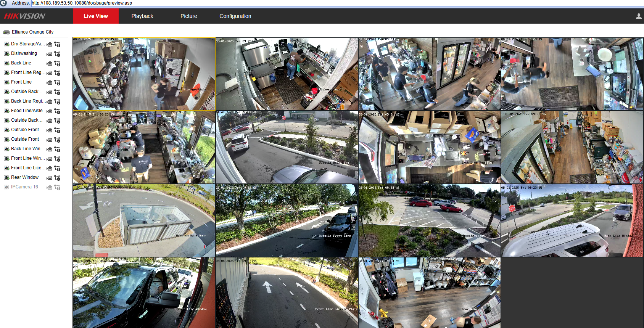
Task: Go to the Picture tab
Action: (x=188, y=16)
